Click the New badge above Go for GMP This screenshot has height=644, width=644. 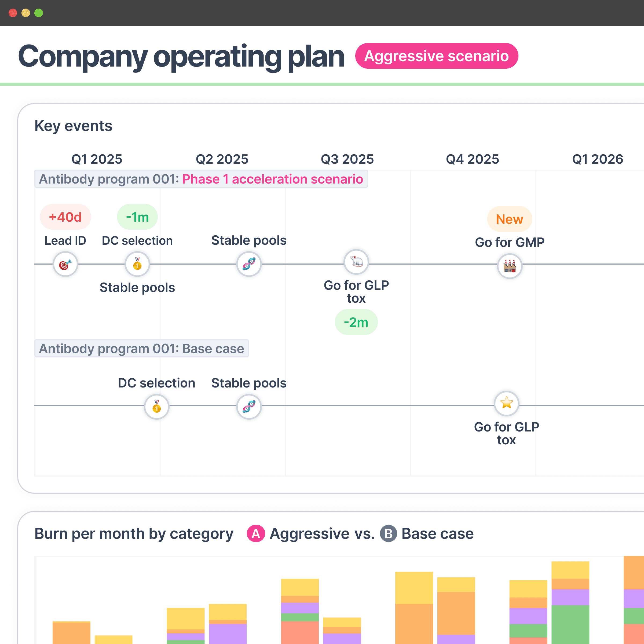pos(510,219)
